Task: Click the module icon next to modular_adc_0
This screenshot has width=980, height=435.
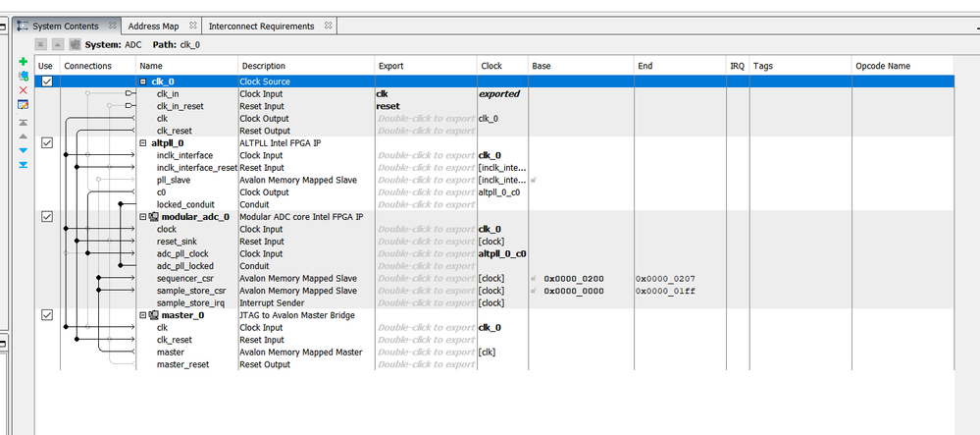Action: tap(153, 217)
